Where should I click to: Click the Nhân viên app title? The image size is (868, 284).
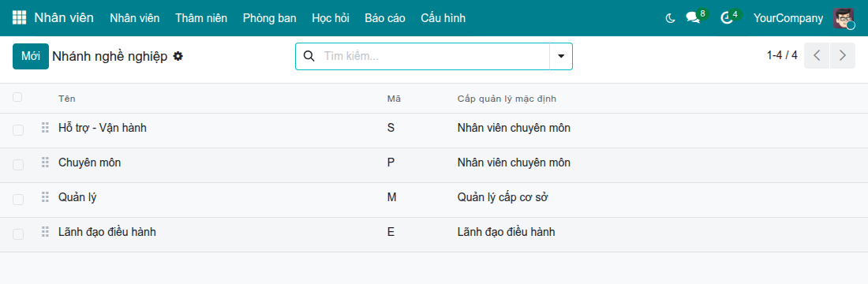[x=64, y=17]
